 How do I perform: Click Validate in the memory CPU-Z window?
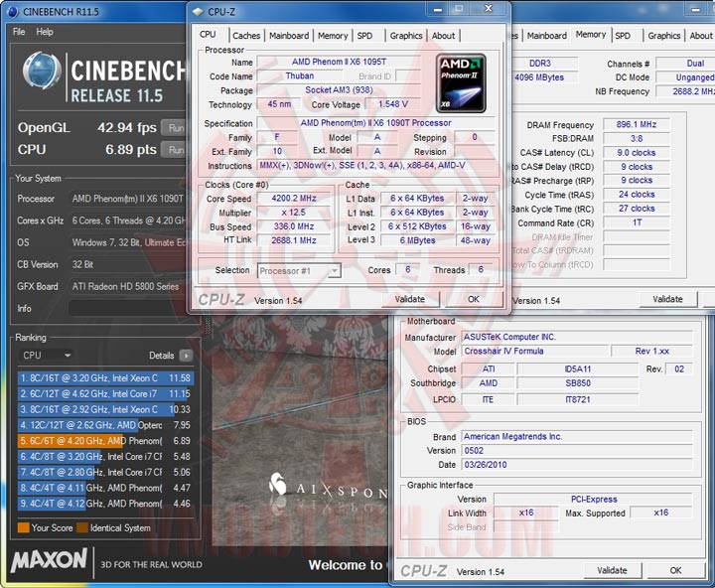[x=667, y=299]
